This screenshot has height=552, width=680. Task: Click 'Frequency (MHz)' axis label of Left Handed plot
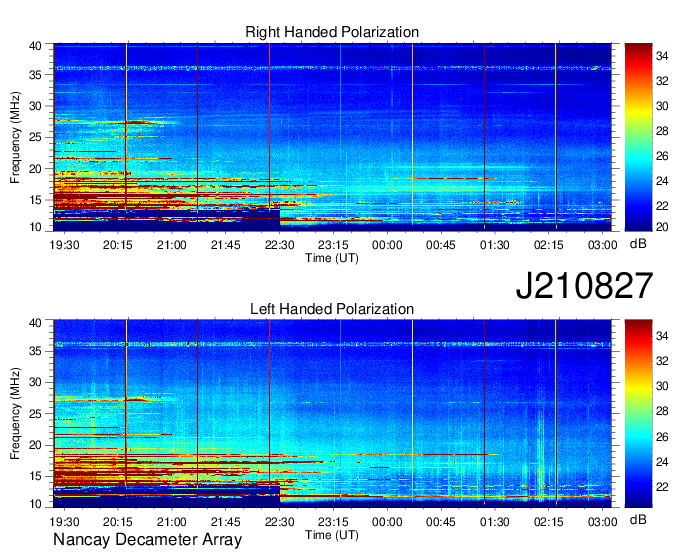click(15, 414)
